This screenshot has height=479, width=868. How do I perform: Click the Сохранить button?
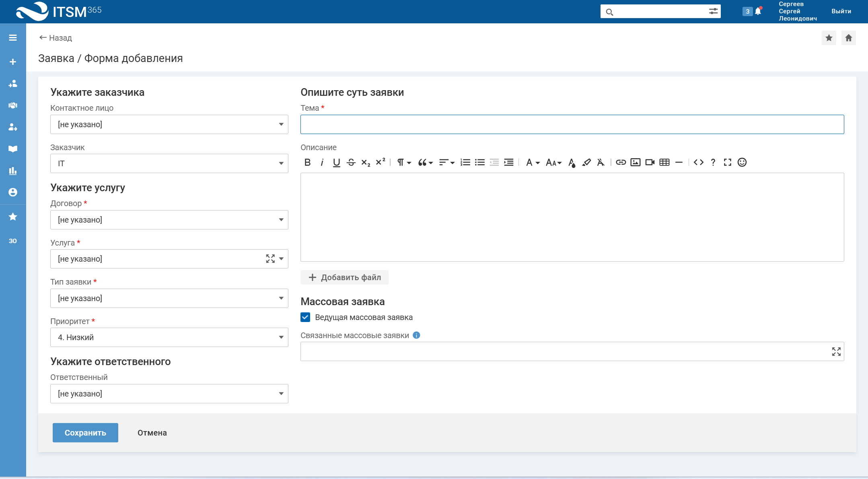click(x=85, y=433)
